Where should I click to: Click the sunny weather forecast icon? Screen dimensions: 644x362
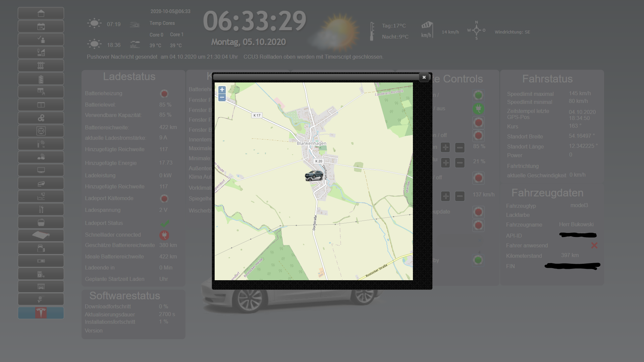[x=334, y=32]
